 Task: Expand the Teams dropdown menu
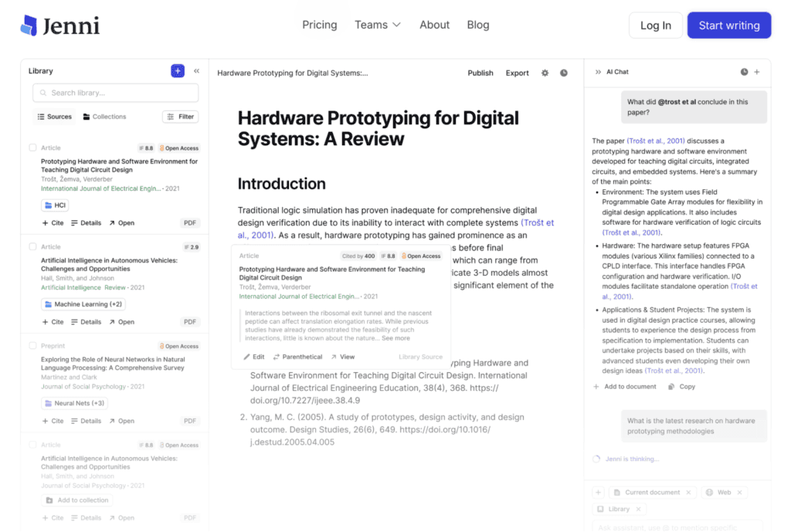coord(378,25)
